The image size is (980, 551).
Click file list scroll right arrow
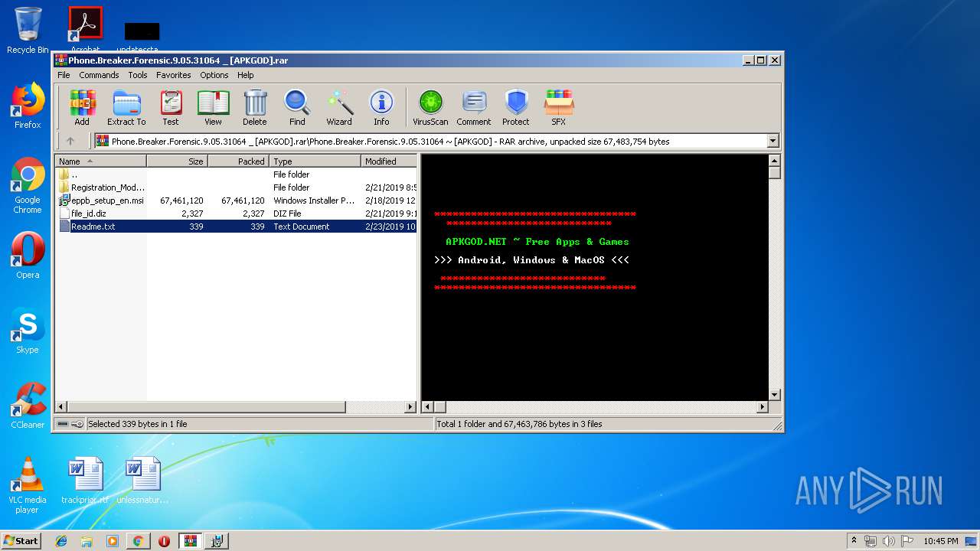coord(410,407)
